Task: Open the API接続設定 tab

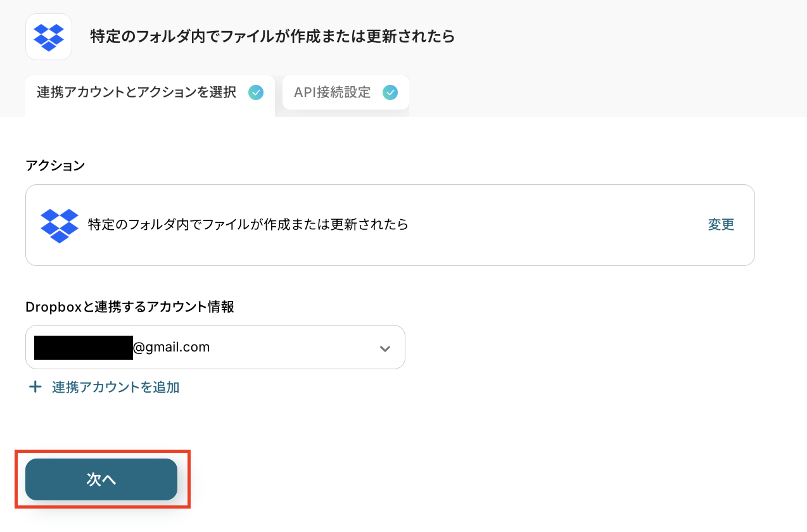Action: (x=346, y=92)
